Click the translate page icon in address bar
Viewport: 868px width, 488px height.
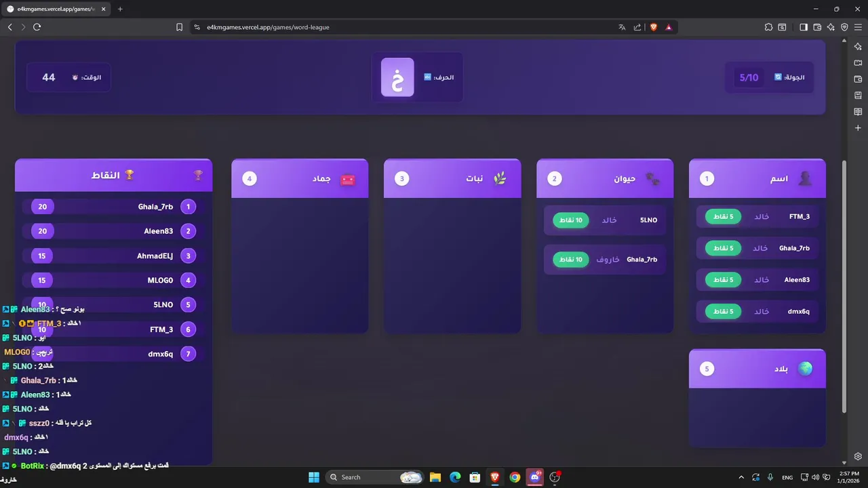pos(622,27)
